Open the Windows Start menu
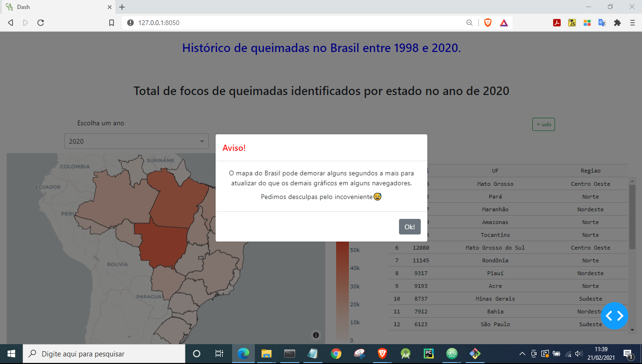Viewport: 642px width, 364px height. coord(11,354)
